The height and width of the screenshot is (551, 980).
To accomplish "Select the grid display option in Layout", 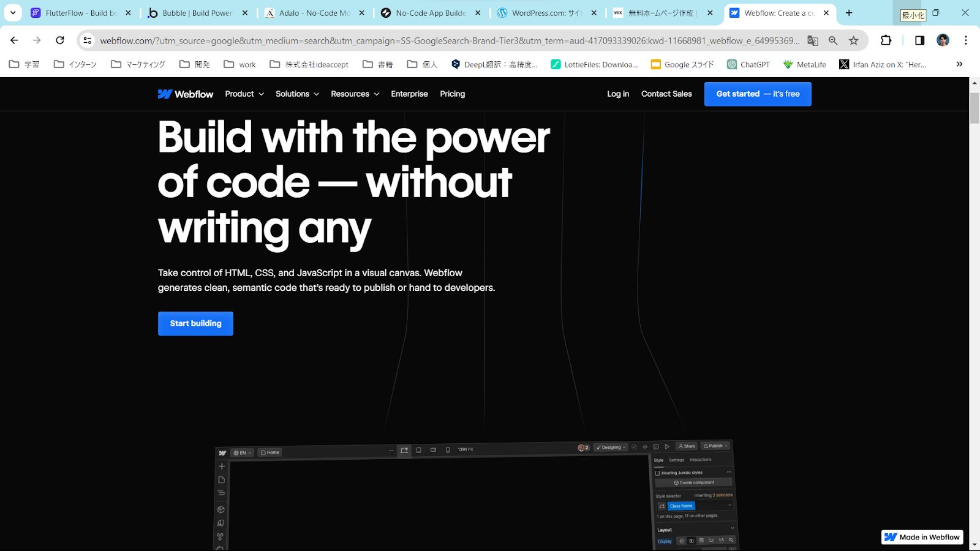I will coord(701,540).
